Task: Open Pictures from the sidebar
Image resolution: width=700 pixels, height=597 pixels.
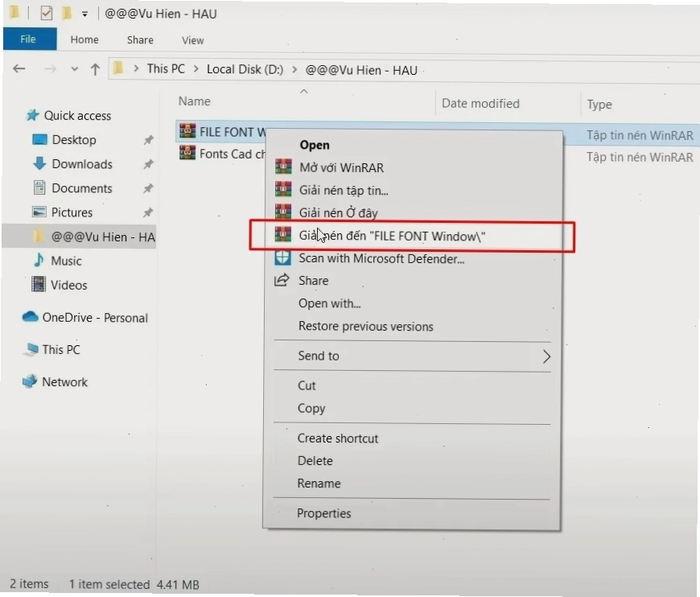Action: [63, 212]
